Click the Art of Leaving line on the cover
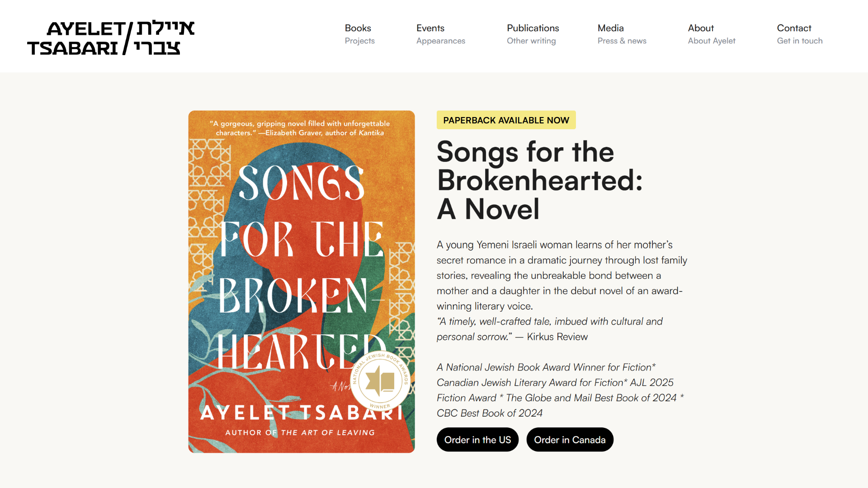 point(300,432)
